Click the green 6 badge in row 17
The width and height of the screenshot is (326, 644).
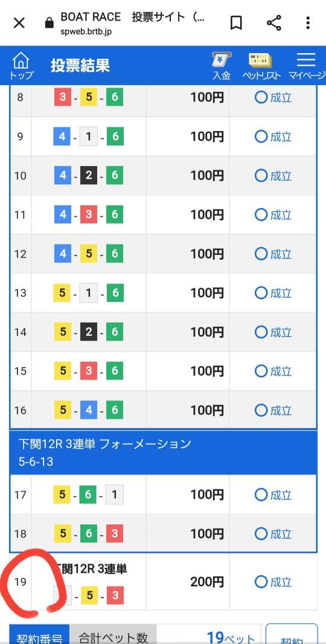coord(88,495)
